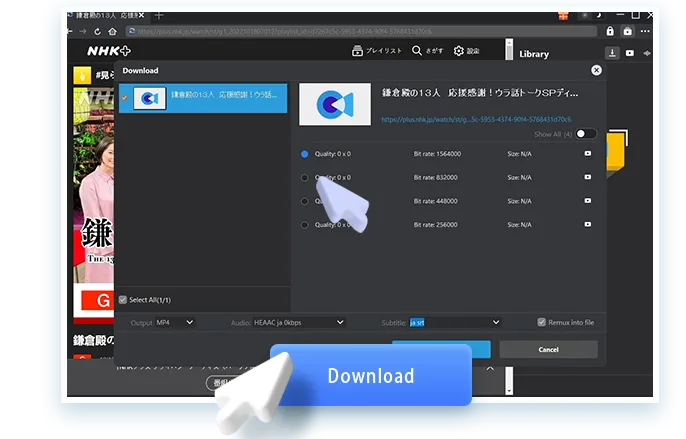Click the yellow hand icon on NHK page
Screen dimensions: 686x439
tap(82, 75)
